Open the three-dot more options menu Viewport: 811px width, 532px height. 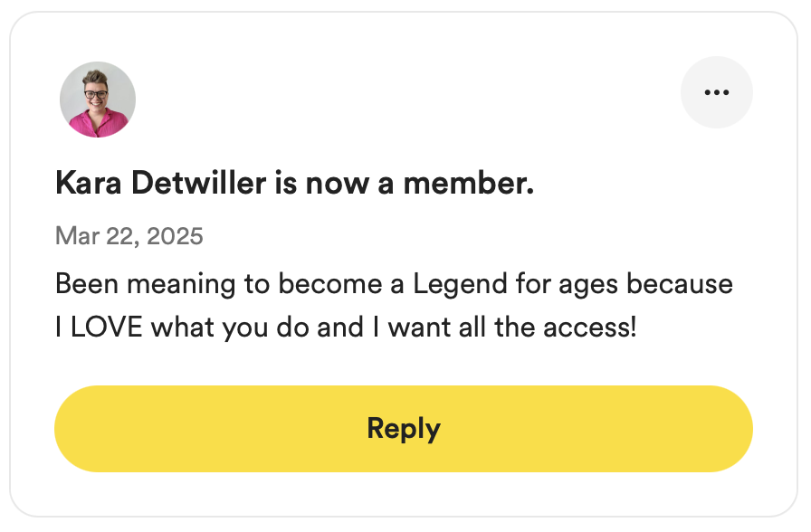pos(716,92)
